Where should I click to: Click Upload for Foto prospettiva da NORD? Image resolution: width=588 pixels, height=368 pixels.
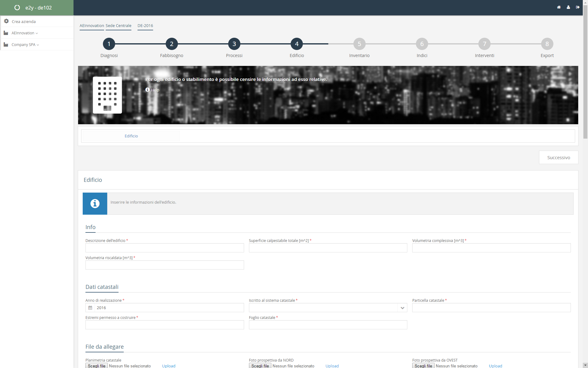(x=332, y=366)
